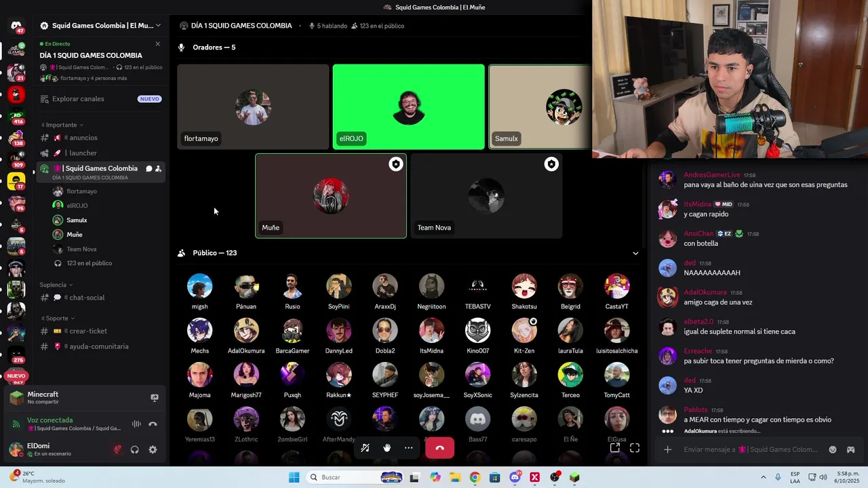Click moderator badge on Muñe tile
Image resolution: width=868 pixels, height=488 pixels.
pyautogui.click(x=395, y=164)
